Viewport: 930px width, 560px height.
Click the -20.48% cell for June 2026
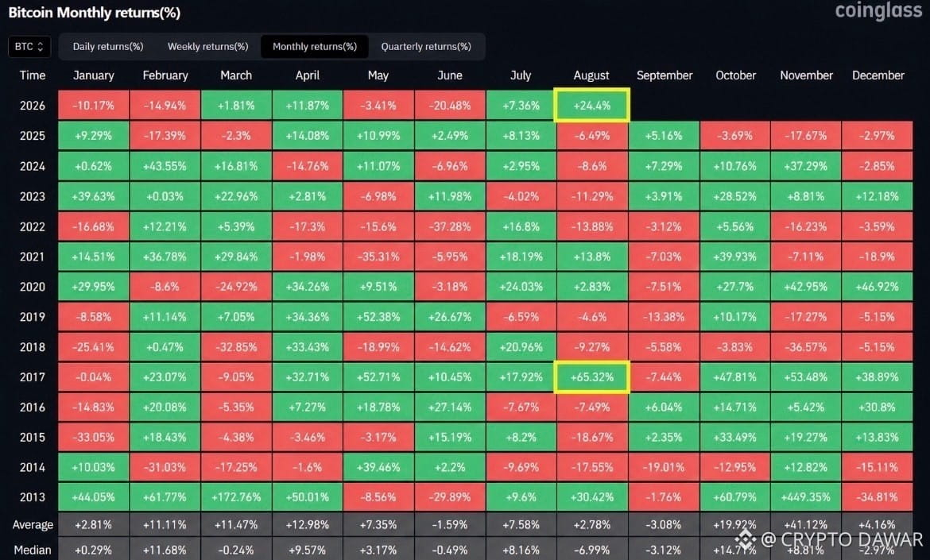tap(450, 106)
